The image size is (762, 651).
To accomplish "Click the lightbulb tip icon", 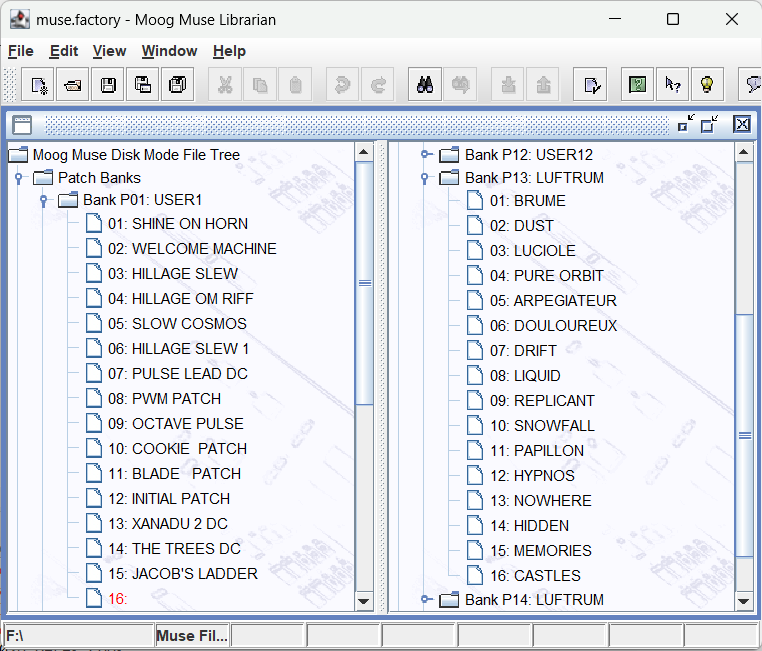I will point(707,85).
